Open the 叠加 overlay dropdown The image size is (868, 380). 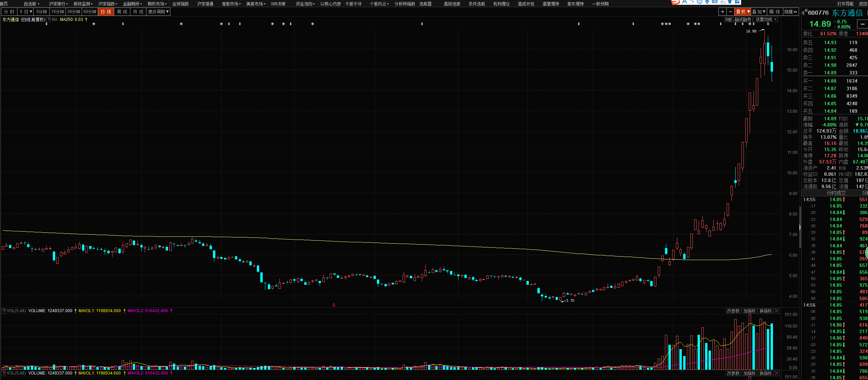759,12
